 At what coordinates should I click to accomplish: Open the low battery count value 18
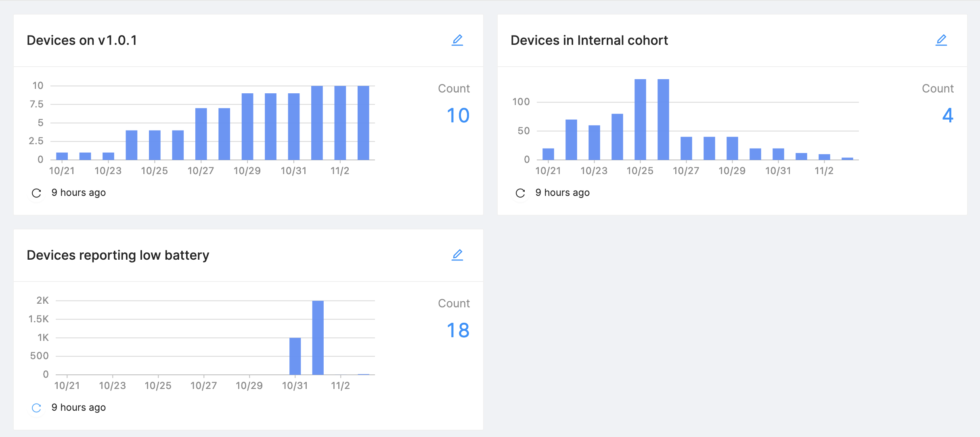pos(458,330)
